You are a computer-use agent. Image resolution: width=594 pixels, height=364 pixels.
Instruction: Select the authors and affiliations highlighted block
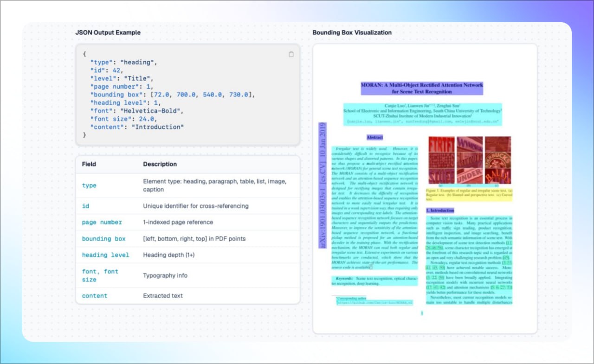[422, 114]
